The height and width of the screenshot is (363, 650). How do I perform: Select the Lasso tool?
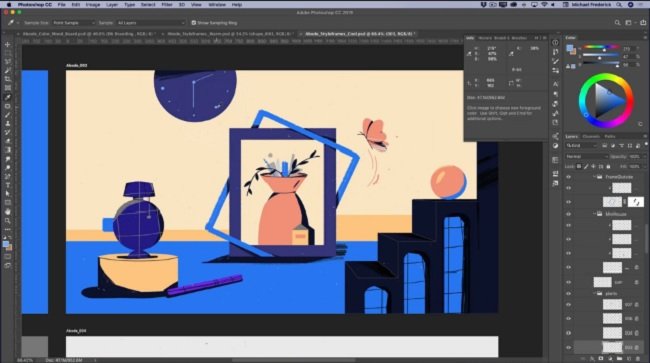(x=8, y=62)
